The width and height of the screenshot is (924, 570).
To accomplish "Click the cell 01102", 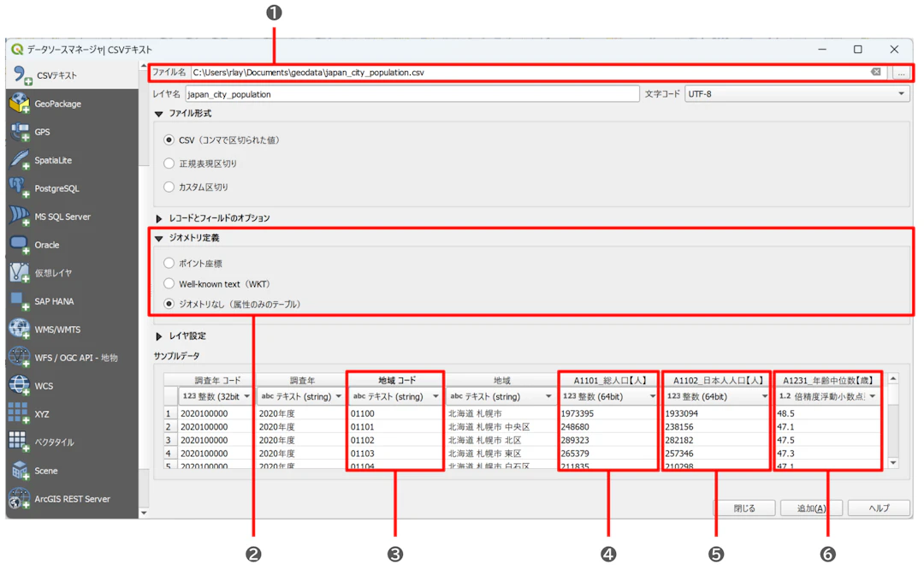I will point(396,440).
